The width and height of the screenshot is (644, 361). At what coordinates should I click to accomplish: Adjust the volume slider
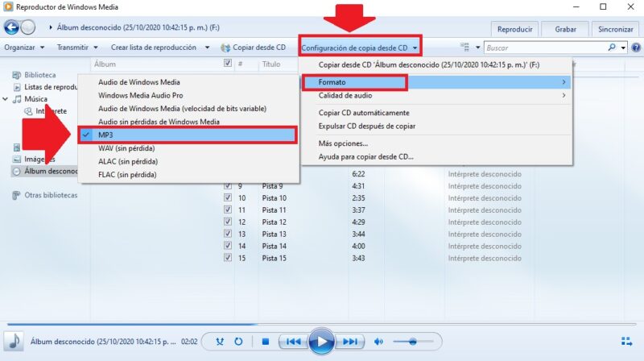tap(413, 342)
